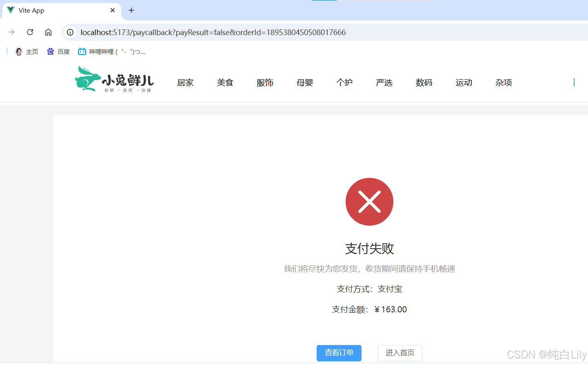Click the 进入首页 button
The image size is (588, 365).
click(x=400, y=353)
